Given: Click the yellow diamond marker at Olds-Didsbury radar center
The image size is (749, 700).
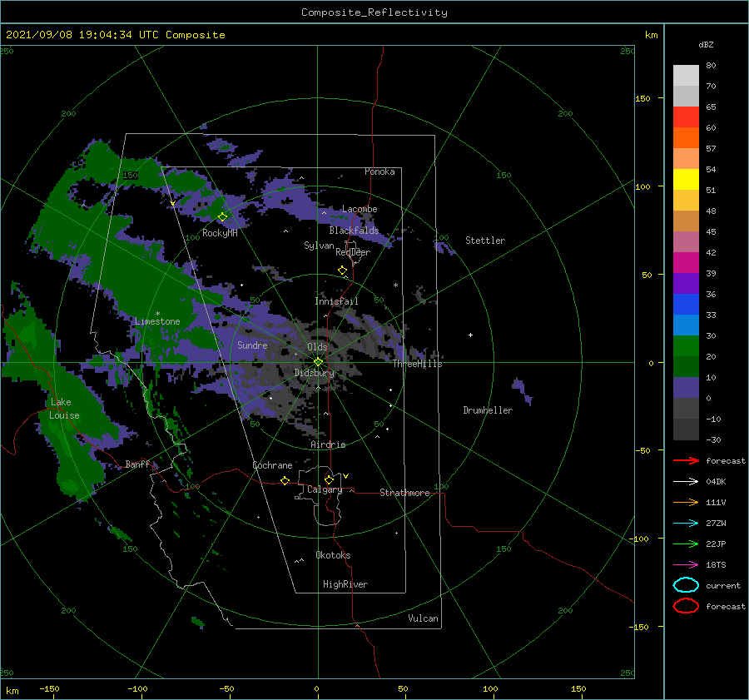Looking at the screenshot, I should (318, 362).
